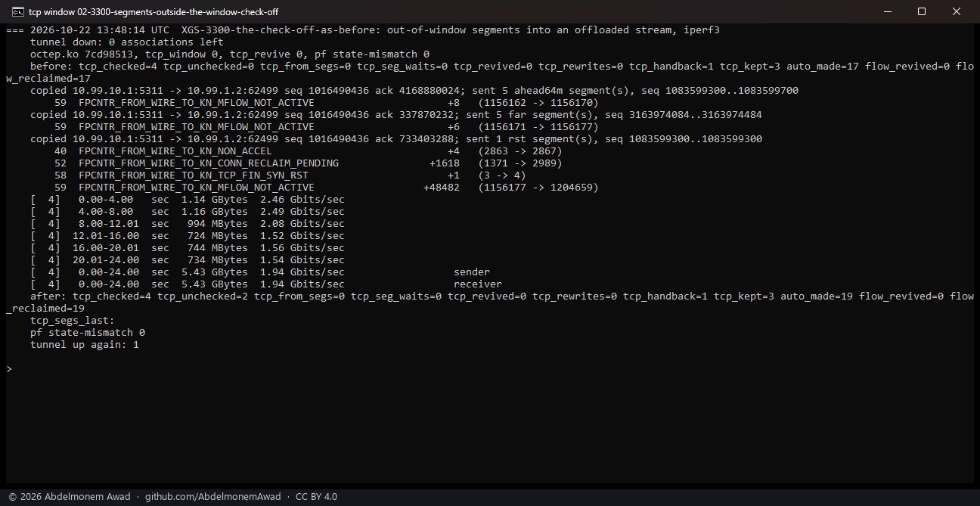
Task: Click the line 'sent 1 rst segment(s)'
Action: (396, 139)
